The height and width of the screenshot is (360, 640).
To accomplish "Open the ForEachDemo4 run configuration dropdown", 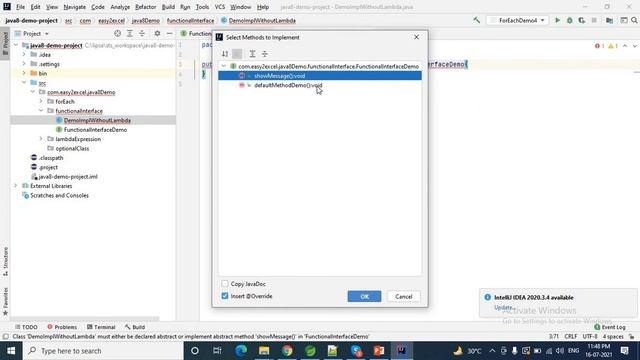I will click(518, 20).
